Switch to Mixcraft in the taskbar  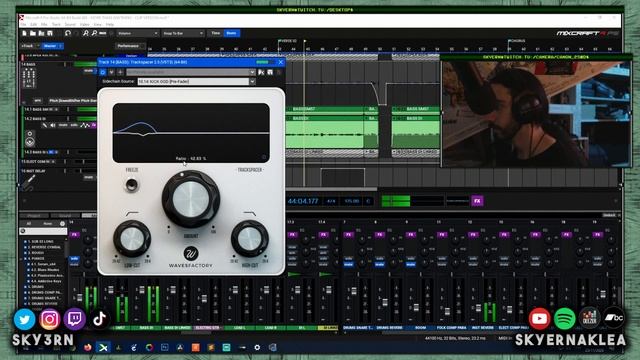[103, 347]
